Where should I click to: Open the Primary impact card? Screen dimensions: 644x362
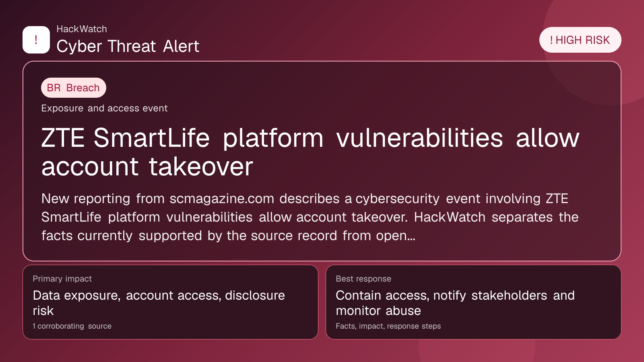[170, 302]
